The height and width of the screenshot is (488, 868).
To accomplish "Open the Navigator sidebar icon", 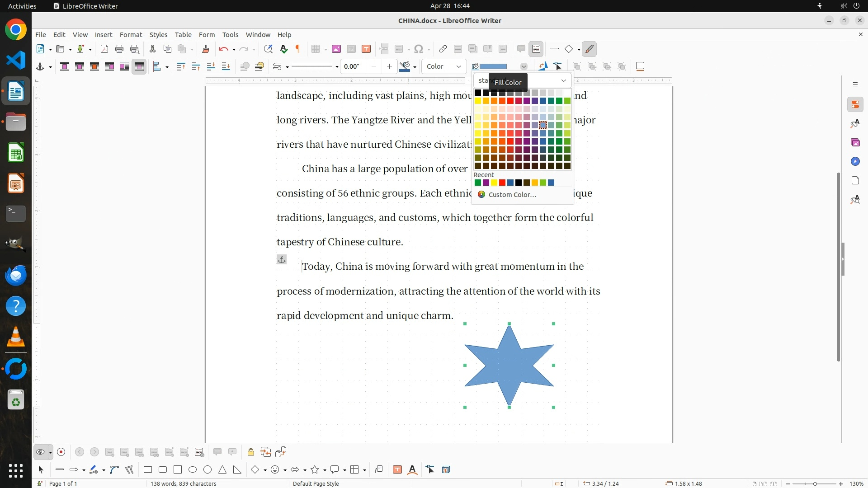I will [855, 161].
